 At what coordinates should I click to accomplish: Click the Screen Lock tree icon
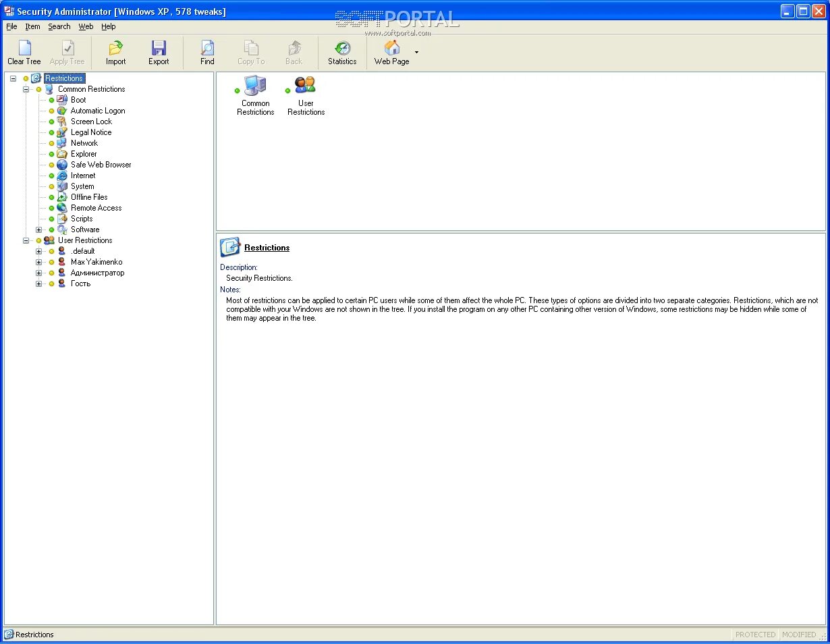tap(62, 122)
